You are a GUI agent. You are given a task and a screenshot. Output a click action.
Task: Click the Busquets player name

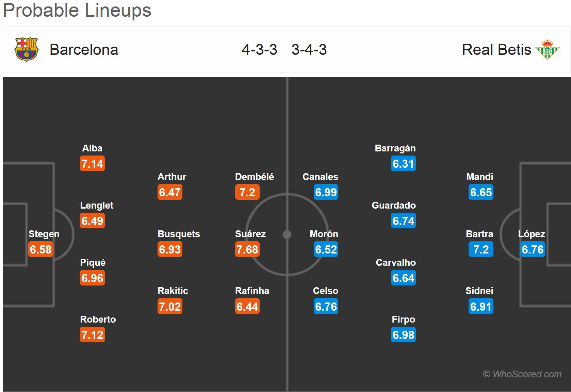pyautogui.click(x=179, y=234)
